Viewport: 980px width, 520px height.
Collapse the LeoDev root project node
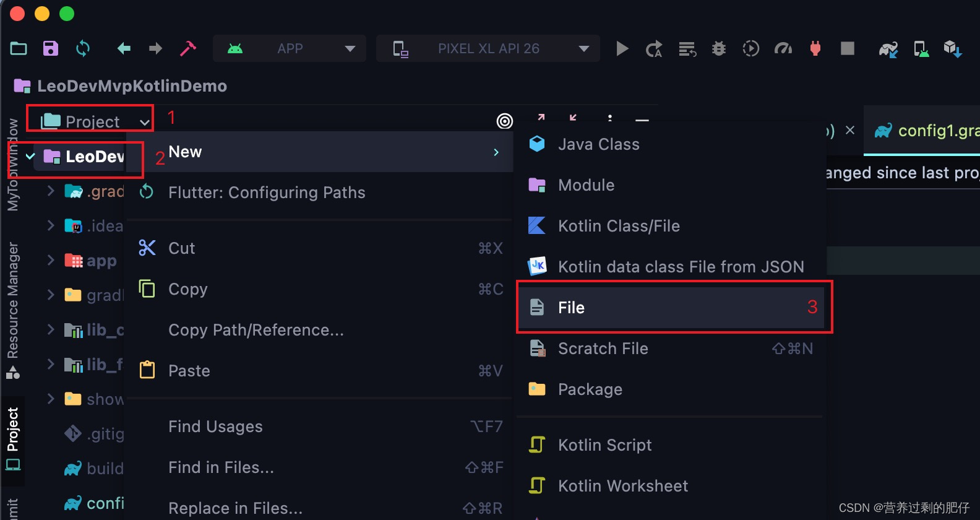point(30,157)
